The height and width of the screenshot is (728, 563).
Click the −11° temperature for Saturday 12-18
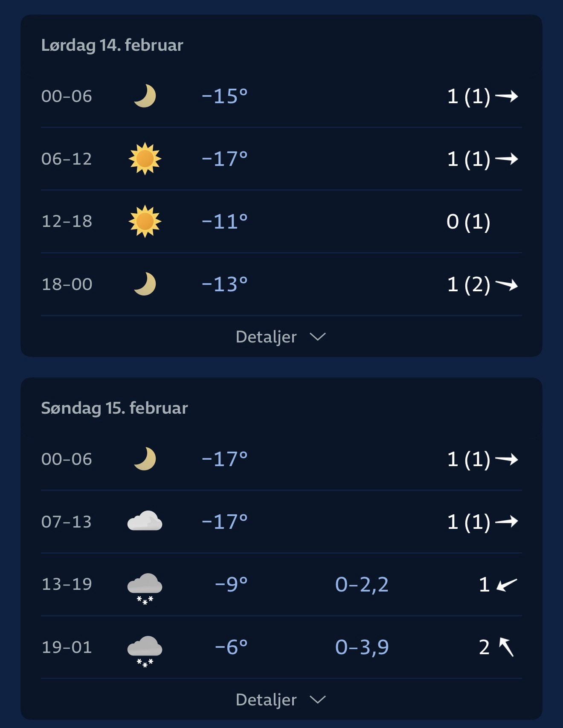click(x=225, y=221)
